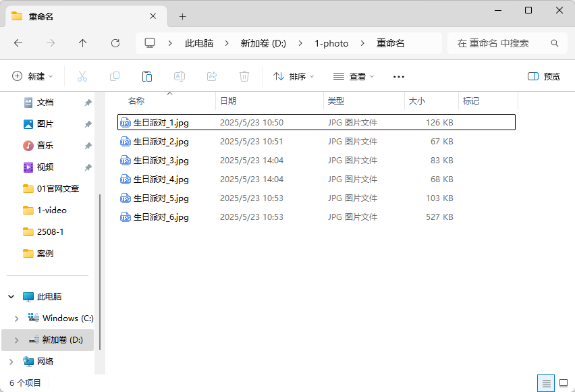This screenshot has width=575, height=392.
Task: Select the 重命名 window tab
Action: pos(86,16)
